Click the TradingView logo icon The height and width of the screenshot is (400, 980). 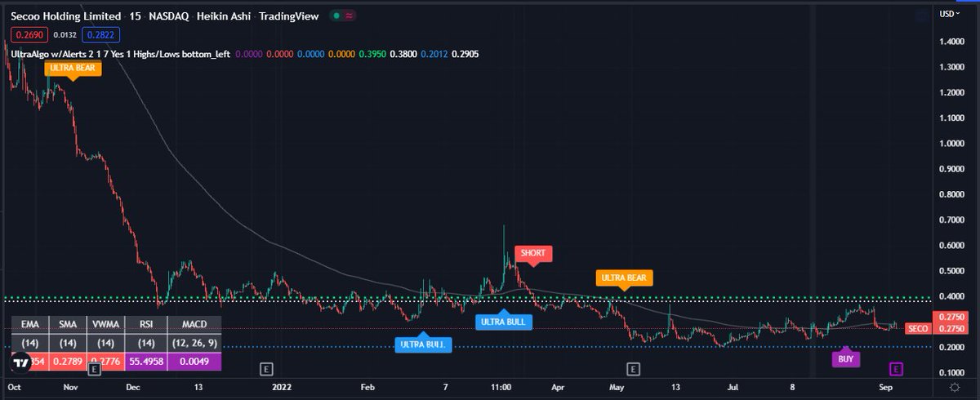coord(22,361)
